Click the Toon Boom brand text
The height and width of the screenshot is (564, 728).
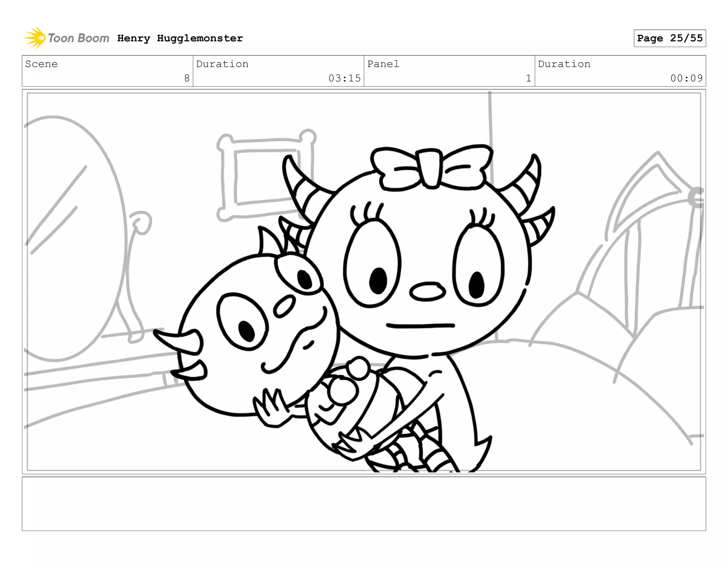[x=79, y=38]
